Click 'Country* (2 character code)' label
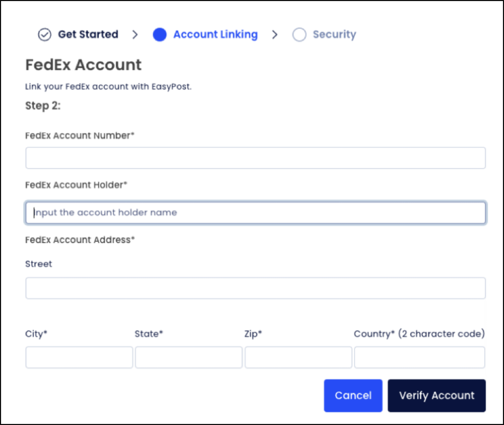This screenshot has width=504, height=425. click(x=419, y=334)
